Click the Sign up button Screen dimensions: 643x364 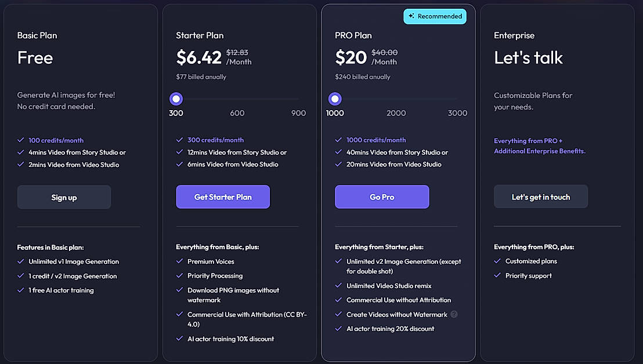coord(64,197)
